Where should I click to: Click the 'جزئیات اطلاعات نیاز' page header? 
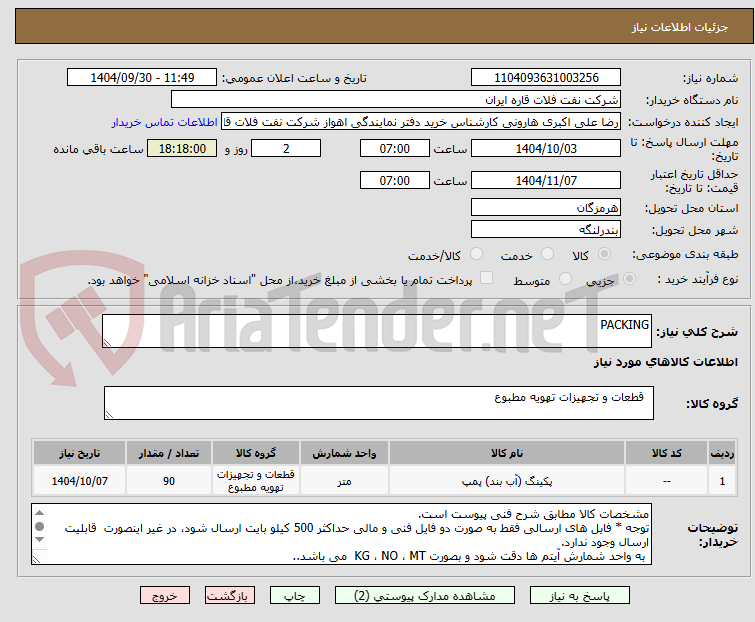(x=385, y=26)
